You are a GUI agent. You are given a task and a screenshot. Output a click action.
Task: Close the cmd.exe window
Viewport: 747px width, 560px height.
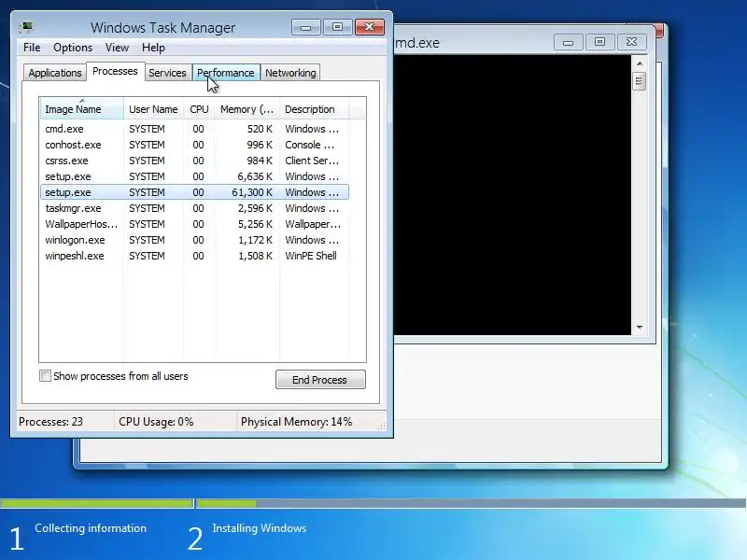[632, 42]
